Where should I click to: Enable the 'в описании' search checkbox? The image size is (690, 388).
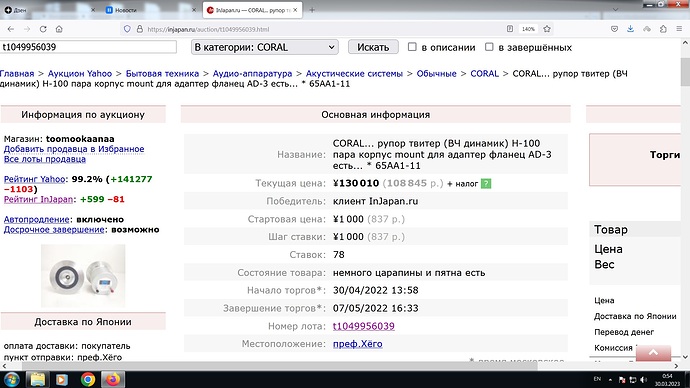(x=412, y=47)
